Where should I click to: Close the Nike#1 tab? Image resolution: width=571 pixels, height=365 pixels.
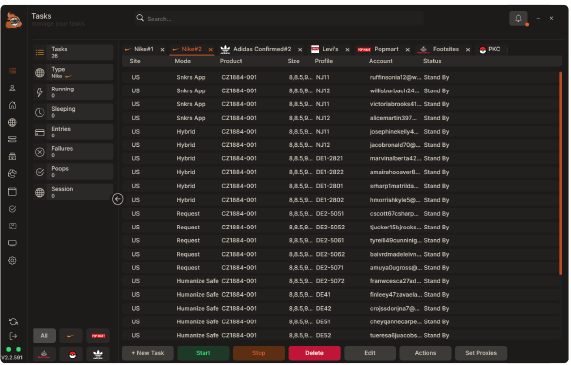pyautogui.click(x=162, y=50)
